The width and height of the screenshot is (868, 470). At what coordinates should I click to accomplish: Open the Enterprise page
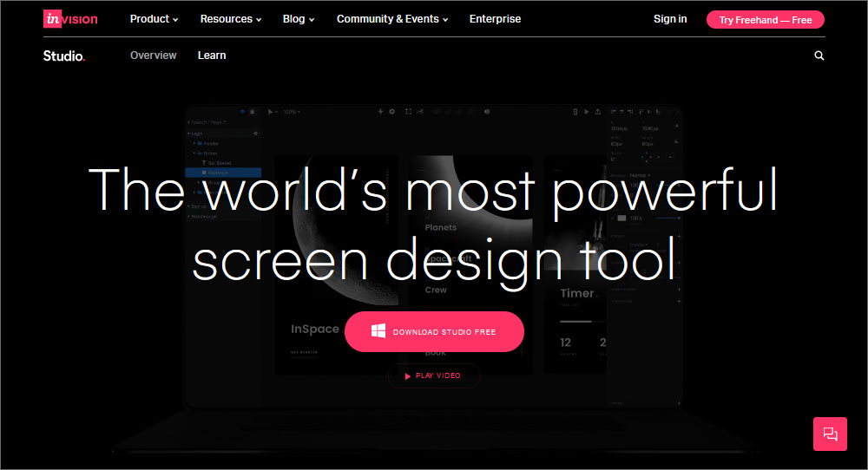[x=495, y=19]
